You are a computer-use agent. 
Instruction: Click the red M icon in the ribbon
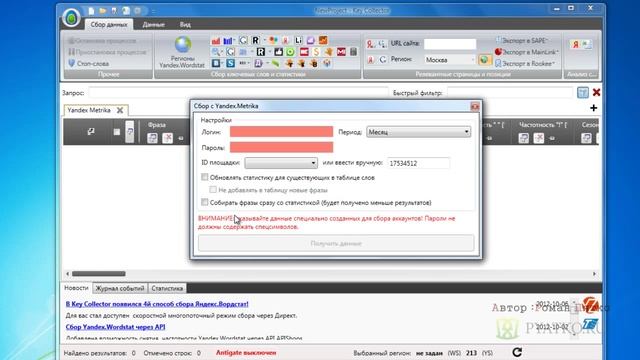[341, 52]
